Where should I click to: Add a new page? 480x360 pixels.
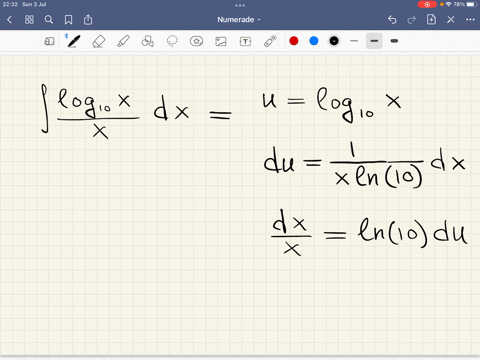(x=431, y=20)
